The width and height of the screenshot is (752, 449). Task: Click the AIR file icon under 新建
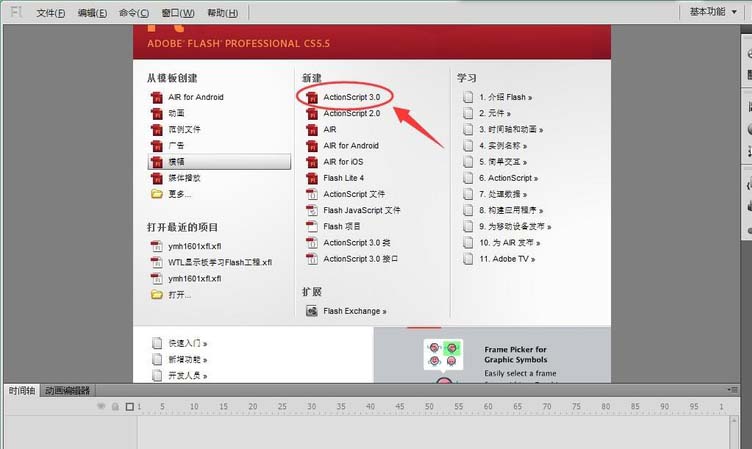click(x=312, y=130)
